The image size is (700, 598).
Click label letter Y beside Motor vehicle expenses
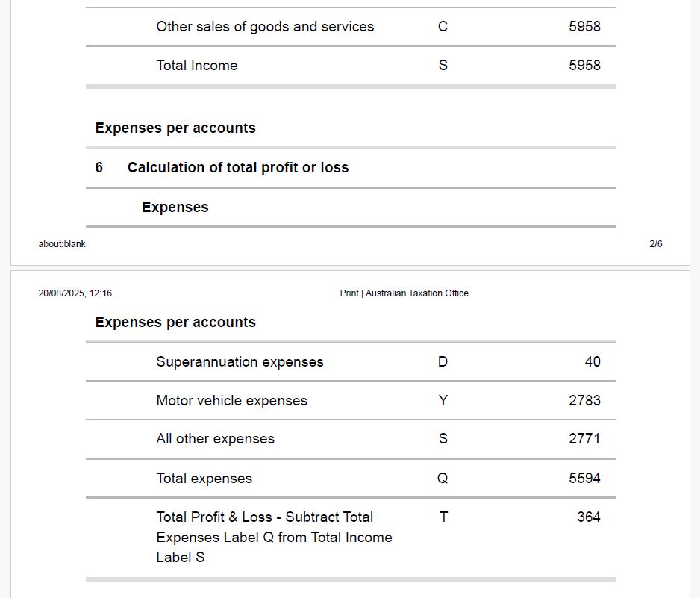443,401
